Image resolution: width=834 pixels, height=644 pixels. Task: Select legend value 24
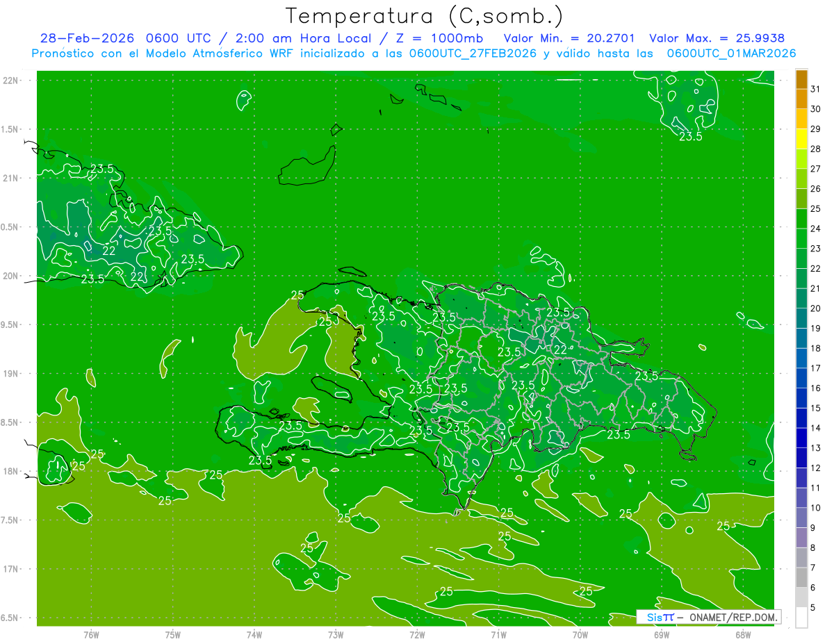point(815,229)
